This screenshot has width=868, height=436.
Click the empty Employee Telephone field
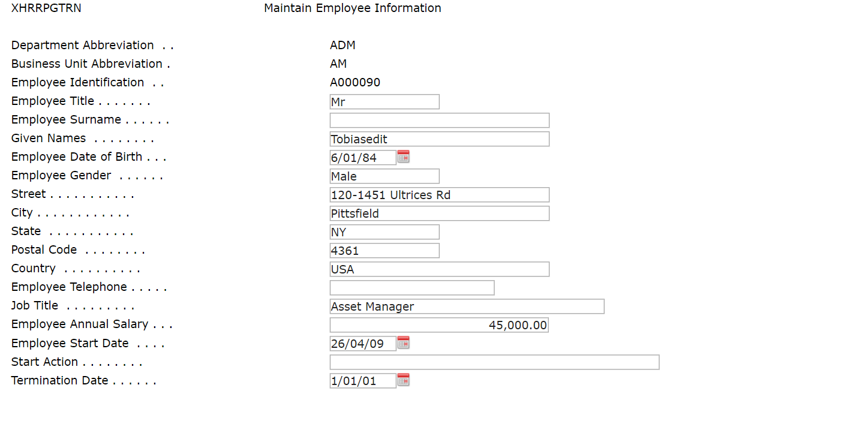(x=412, y=288)
